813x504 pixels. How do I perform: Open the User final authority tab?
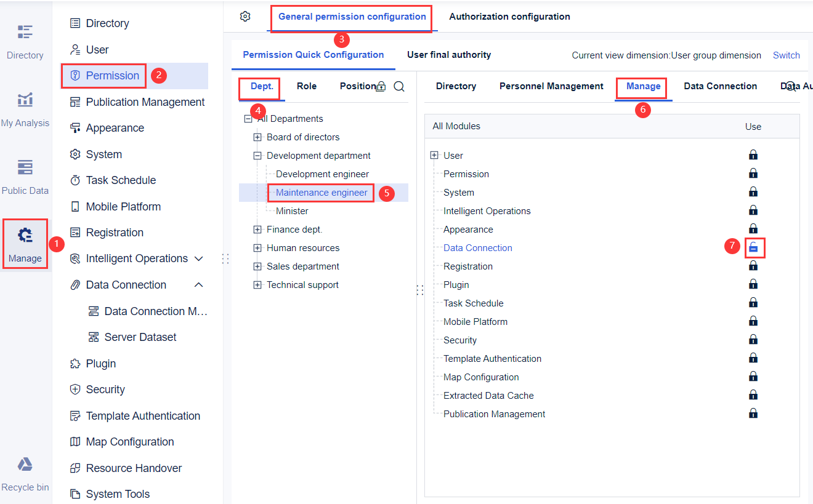pos(449,55)
